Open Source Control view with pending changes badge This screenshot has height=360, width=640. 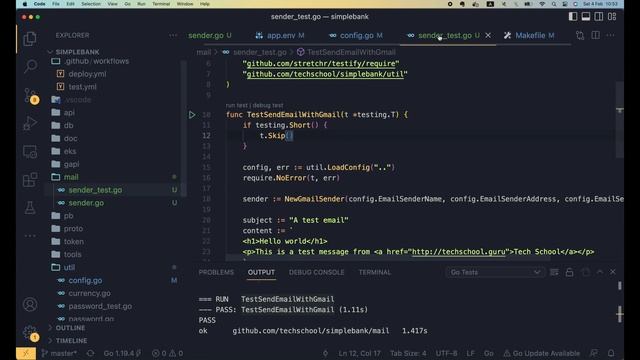point(30,96)
